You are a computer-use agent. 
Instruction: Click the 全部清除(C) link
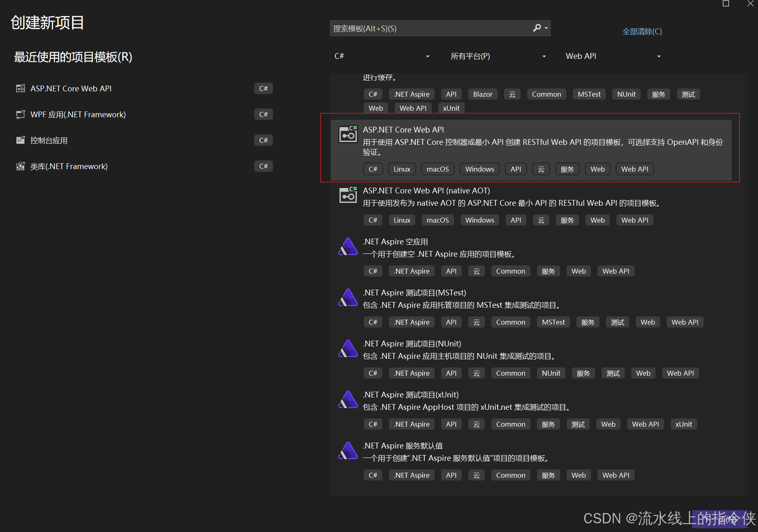coord(642,32)
